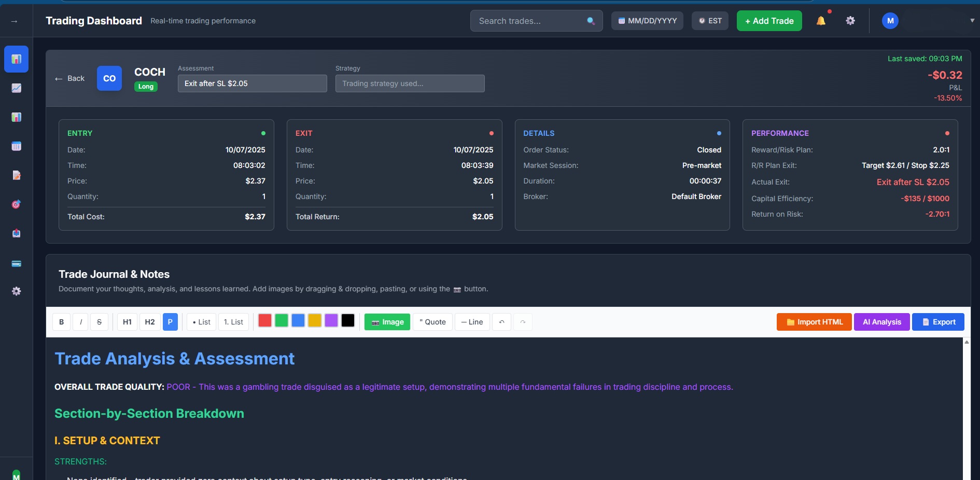Open settings from the top bar gear
The width and height of the screenshot is (980, 480).
(850, 21)
